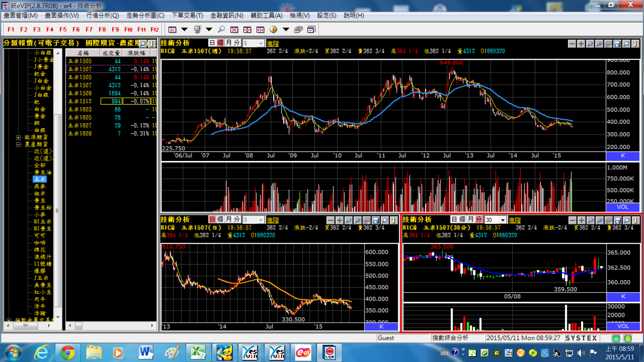This screenshot has height=362, width=644.
Task: Switch weekly chart to 日 (daily) period
Action: click(x=212, y=43)
